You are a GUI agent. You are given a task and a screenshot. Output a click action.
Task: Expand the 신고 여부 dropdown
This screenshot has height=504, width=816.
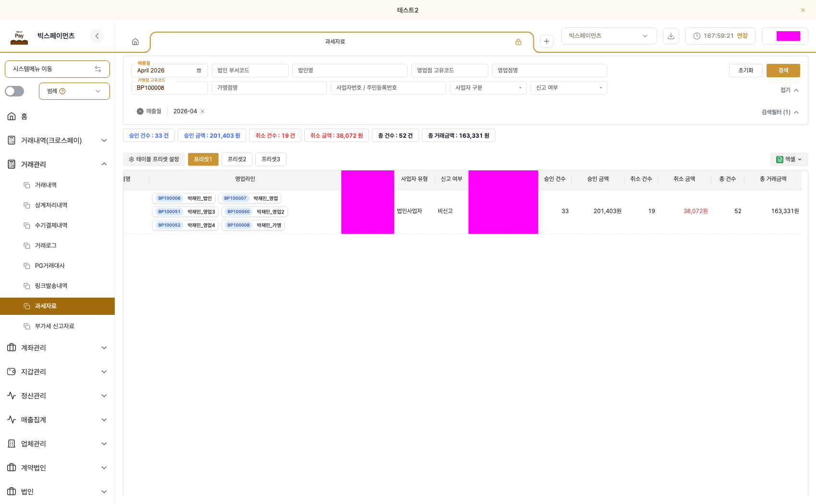click(569, 88)
